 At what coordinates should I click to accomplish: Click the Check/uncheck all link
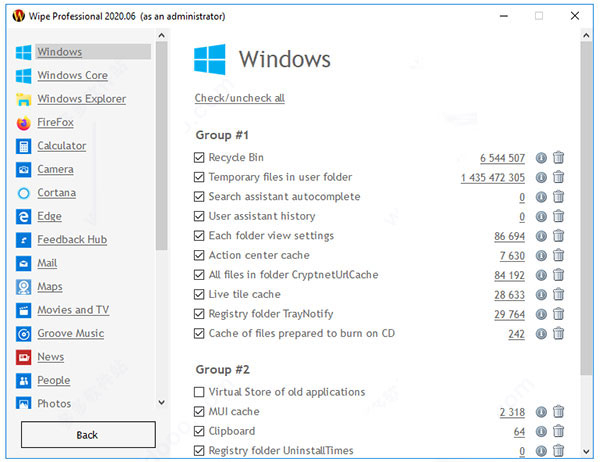coord(239,98)
